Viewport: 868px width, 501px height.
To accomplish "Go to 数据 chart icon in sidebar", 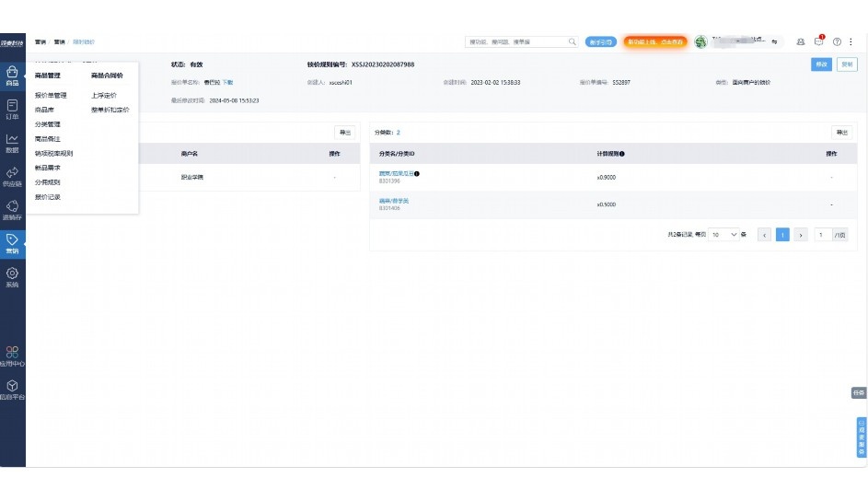I will (x=12, y=143).
